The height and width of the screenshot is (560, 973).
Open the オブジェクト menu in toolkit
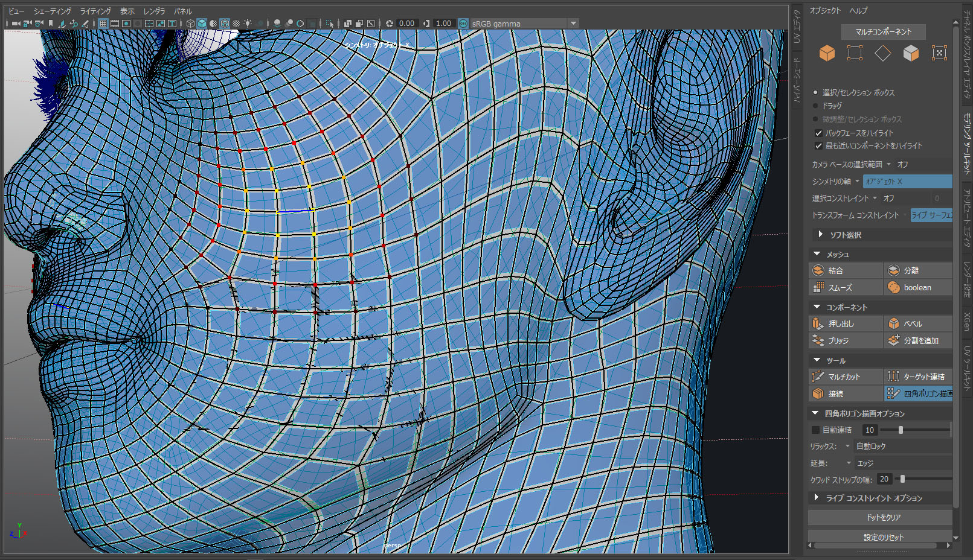(x=825, y=10)
